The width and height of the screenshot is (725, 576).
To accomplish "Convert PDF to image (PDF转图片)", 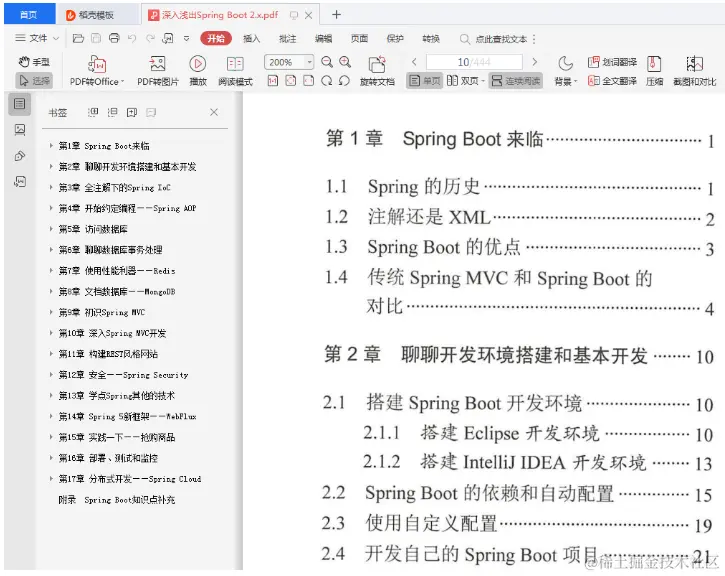I will [x=158, y=71].
